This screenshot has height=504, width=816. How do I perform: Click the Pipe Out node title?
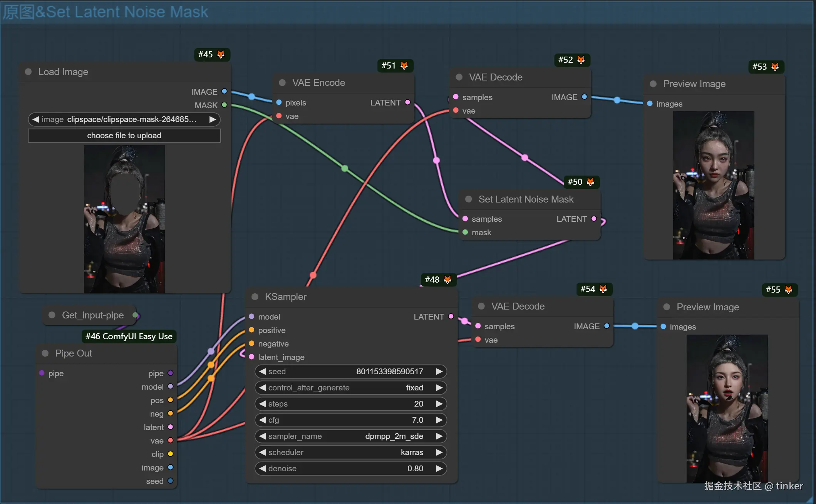(74, 353)
